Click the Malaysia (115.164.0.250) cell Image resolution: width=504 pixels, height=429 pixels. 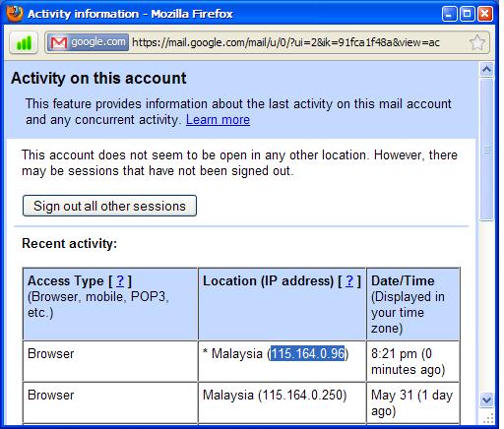[x=283, y=402]
